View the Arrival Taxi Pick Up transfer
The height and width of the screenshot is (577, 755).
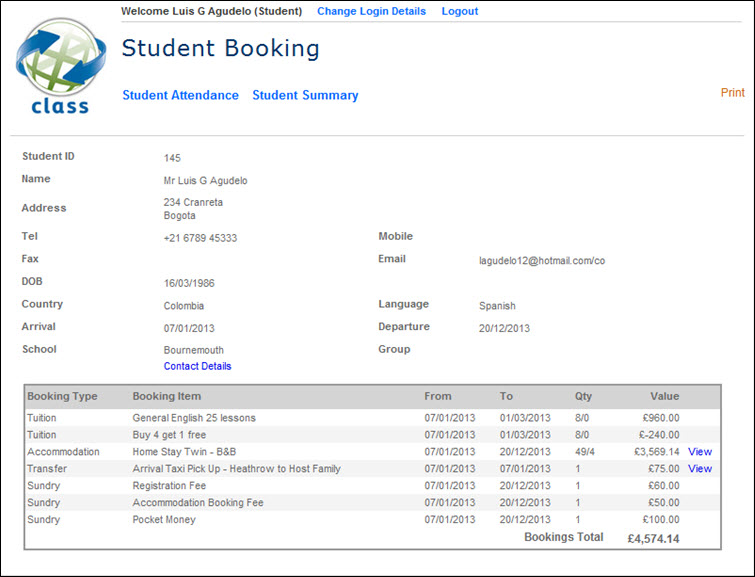699,468
